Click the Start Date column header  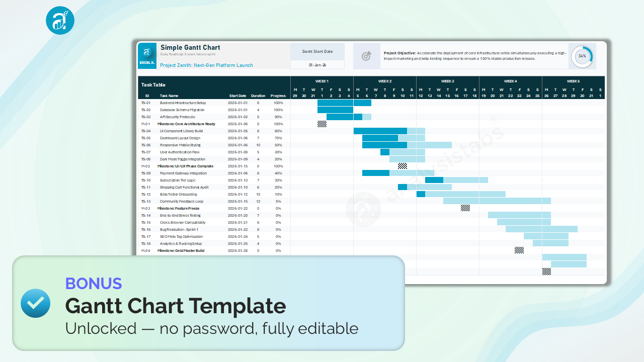237,96
